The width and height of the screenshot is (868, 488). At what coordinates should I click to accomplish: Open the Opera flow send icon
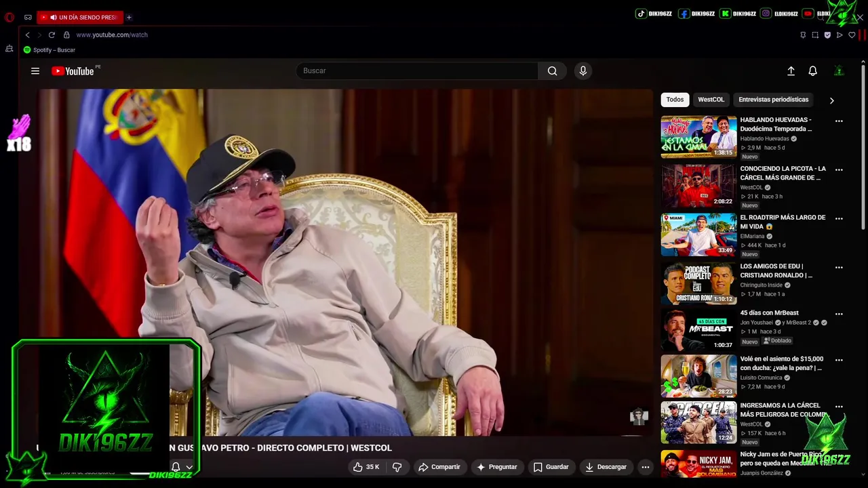pyautogui.click(x=840, y=35)
